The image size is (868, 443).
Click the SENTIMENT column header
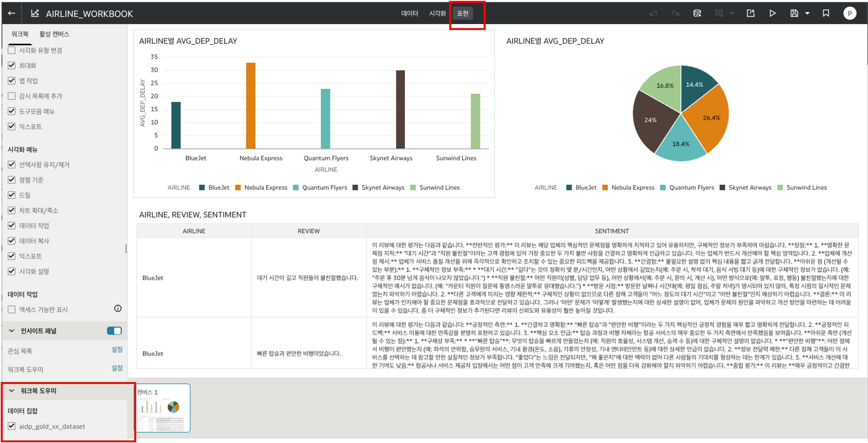(x=612, y=231)
